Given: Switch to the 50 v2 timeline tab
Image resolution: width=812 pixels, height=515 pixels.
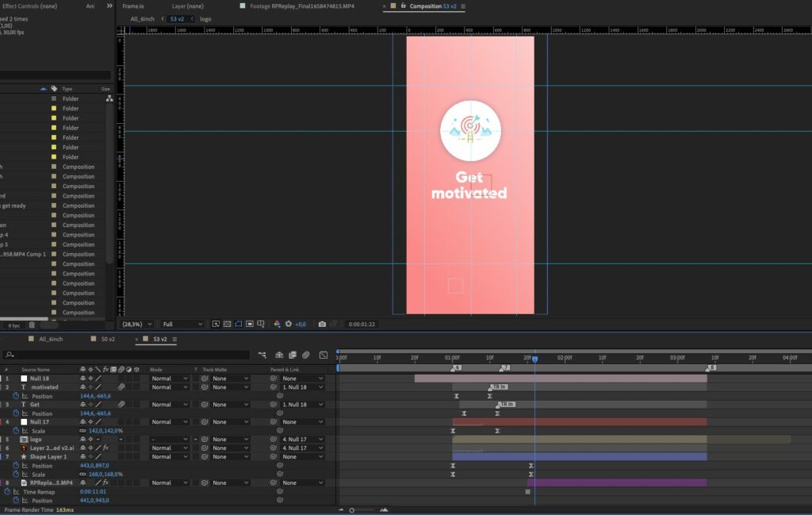Looking at the screenshot, I should [x=108, y=339].
